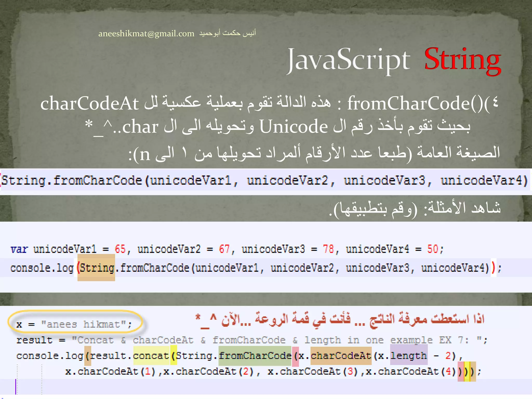Click 'console.log' in the first example

coord(42,268)
